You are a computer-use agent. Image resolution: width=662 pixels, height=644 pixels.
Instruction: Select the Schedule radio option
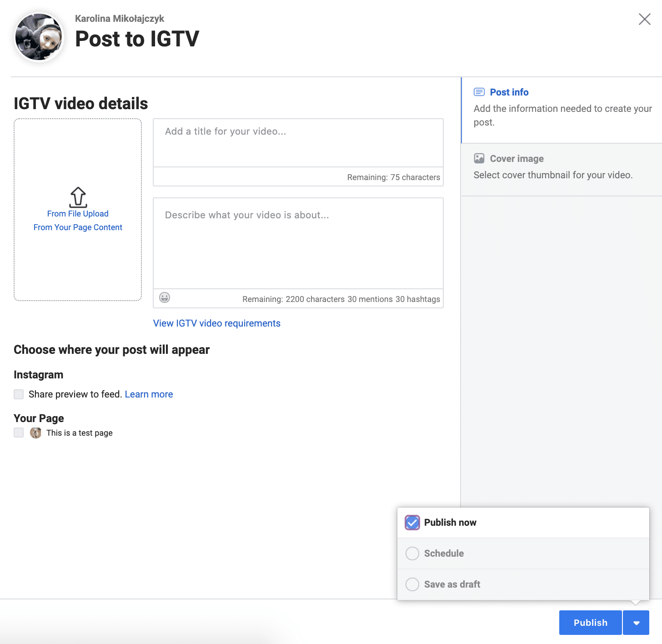click(412, 553)
